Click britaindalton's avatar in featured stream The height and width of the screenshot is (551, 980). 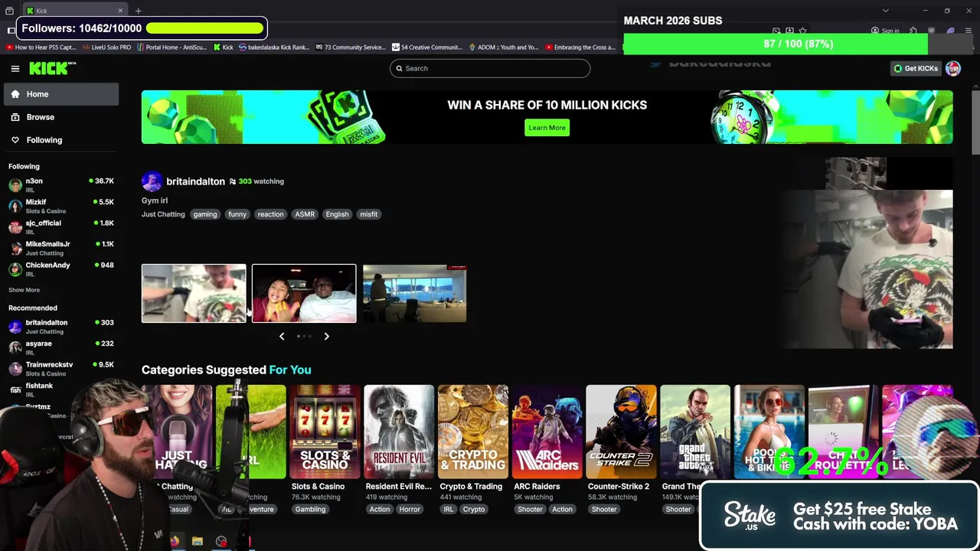click(152, 181)
